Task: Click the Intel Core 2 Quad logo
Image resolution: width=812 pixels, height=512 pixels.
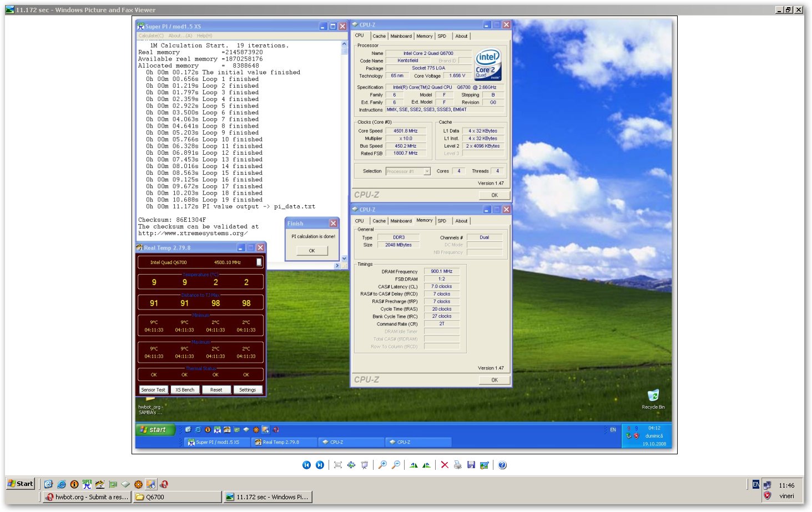Action: (x=488, y=64)
